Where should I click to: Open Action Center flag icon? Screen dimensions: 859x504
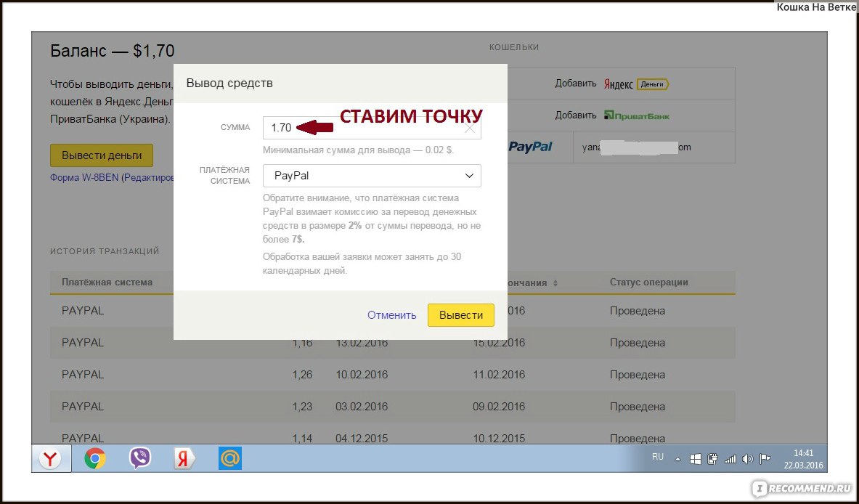pos(765,459)
